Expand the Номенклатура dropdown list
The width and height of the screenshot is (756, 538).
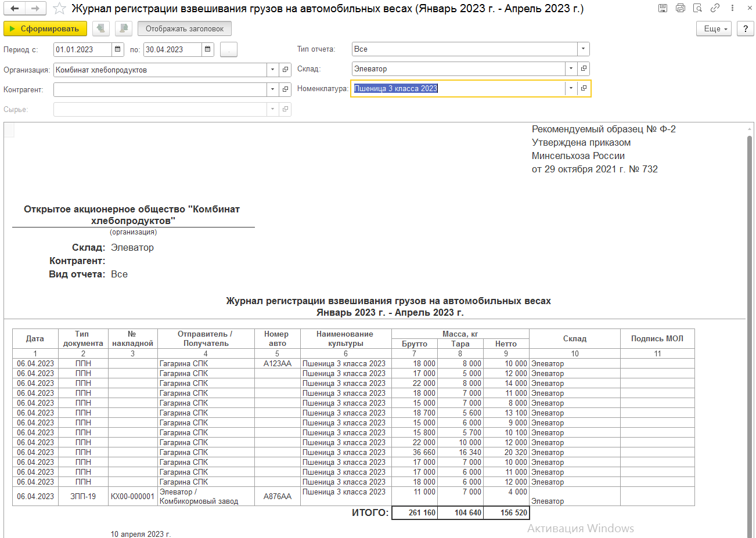571,88
